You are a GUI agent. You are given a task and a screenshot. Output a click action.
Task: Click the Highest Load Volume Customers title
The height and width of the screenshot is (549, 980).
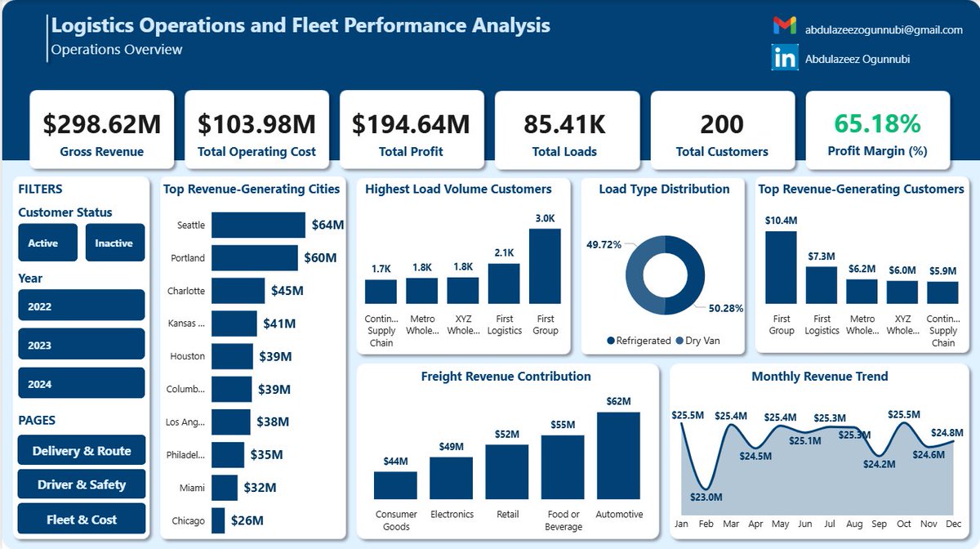(458, 189)
